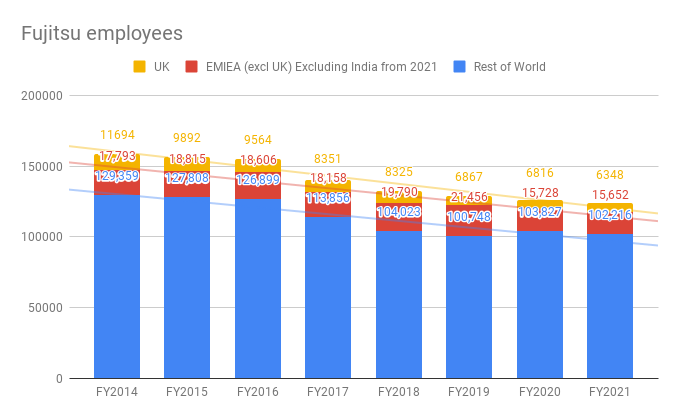Click the EMIEA value 18,815
Image resolution: width=679 pixels, height=420 pixels.
coord(187,159)
